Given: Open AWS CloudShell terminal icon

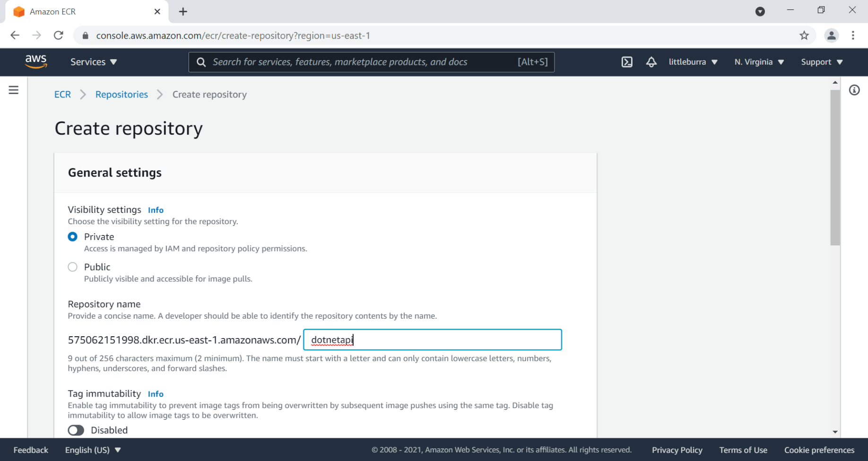Looking at the screenshot, I should tap(627, 62).
